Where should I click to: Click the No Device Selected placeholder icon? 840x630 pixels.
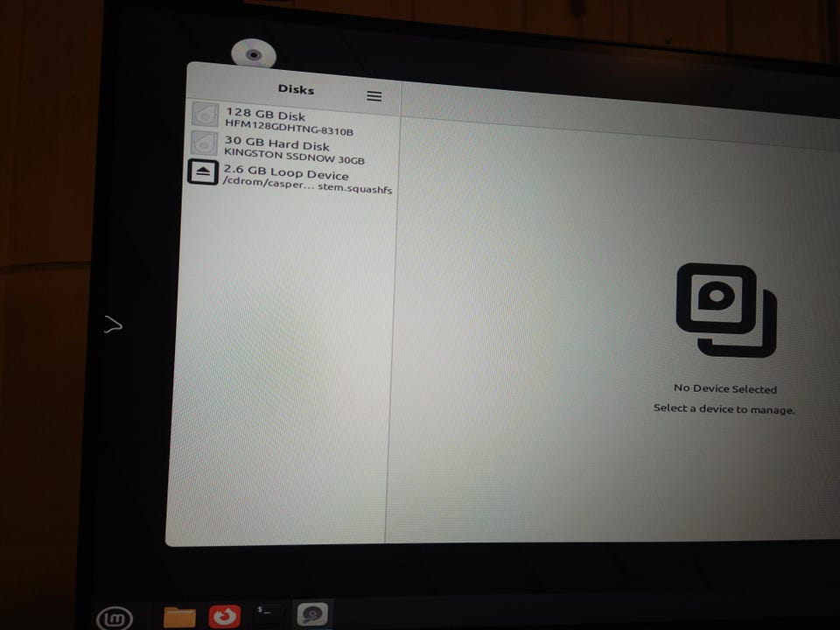click(726, 310)
